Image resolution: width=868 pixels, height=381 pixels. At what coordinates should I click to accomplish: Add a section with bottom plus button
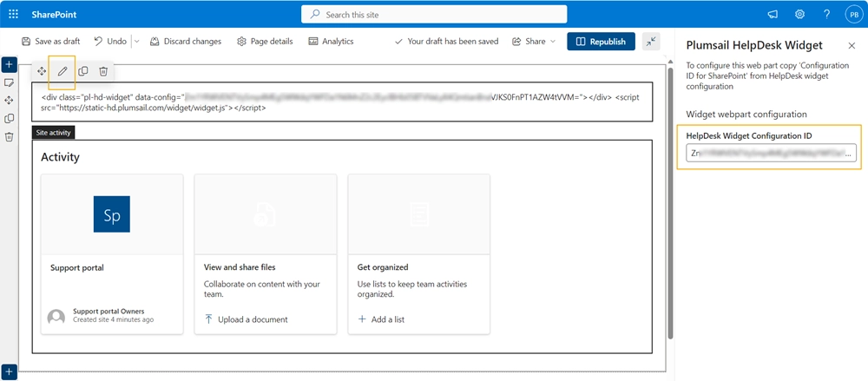(9, 371)
